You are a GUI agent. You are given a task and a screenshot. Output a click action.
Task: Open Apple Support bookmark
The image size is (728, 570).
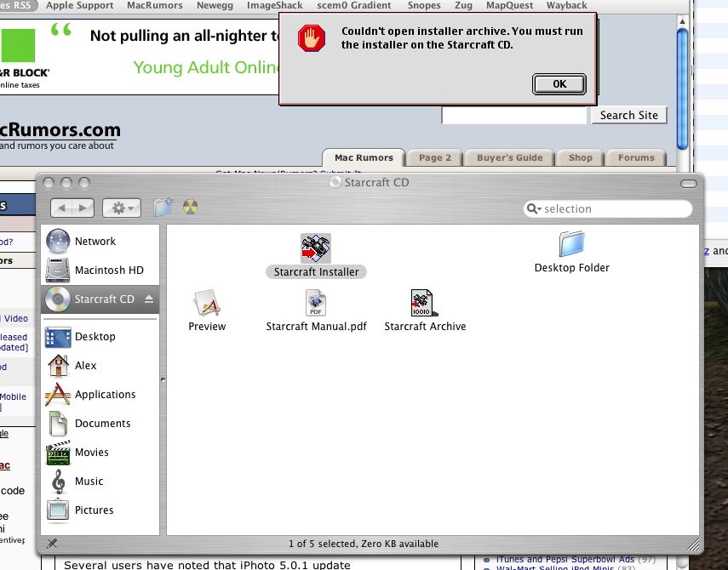tap(80, 6)
